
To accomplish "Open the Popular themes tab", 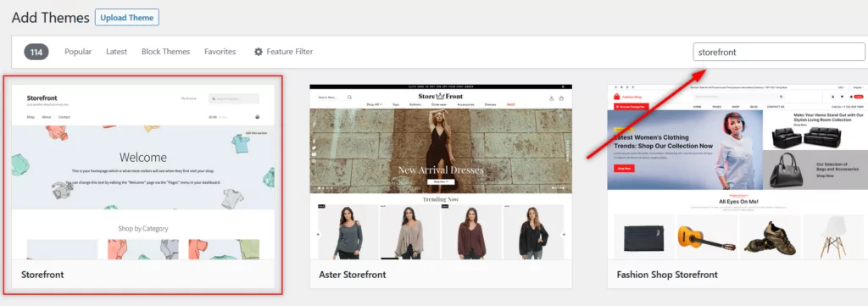I will 78,52.
